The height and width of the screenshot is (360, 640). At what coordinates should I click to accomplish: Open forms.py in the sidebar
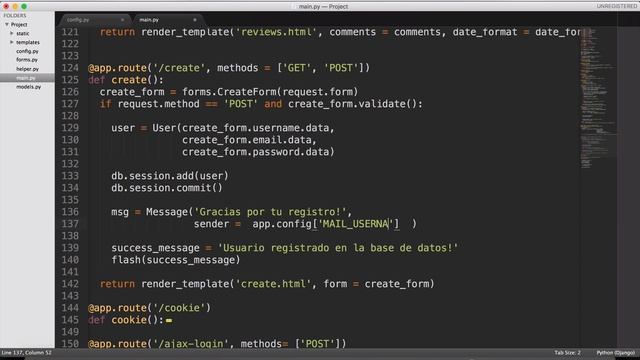click(27, 60)
